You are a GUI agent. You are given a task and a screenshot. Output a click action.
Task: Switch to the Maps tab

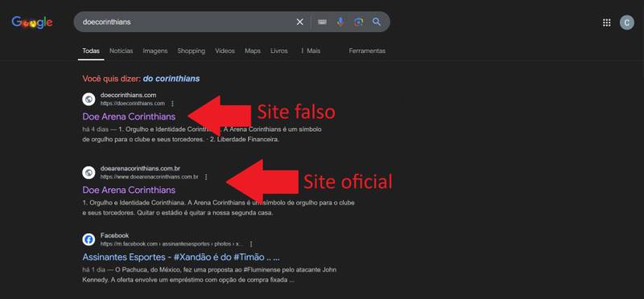(253, 51)
